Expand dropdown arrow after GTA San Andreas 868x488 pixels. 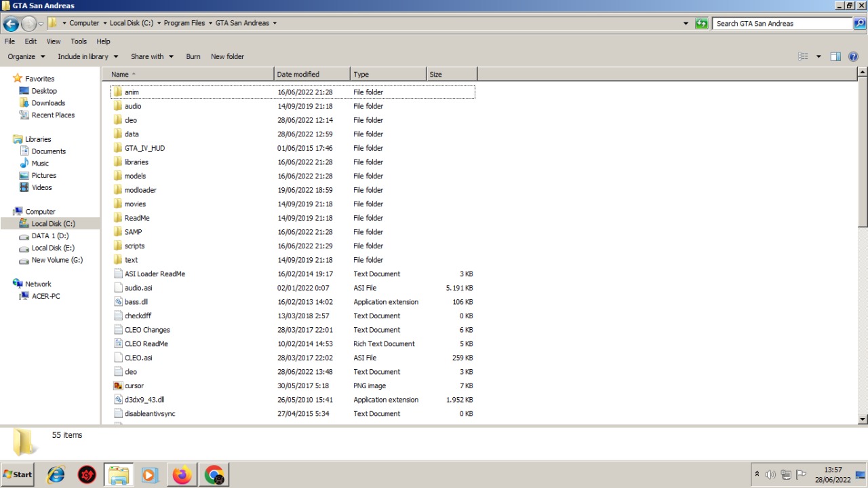pyautogui.click(x=275, y=23)
